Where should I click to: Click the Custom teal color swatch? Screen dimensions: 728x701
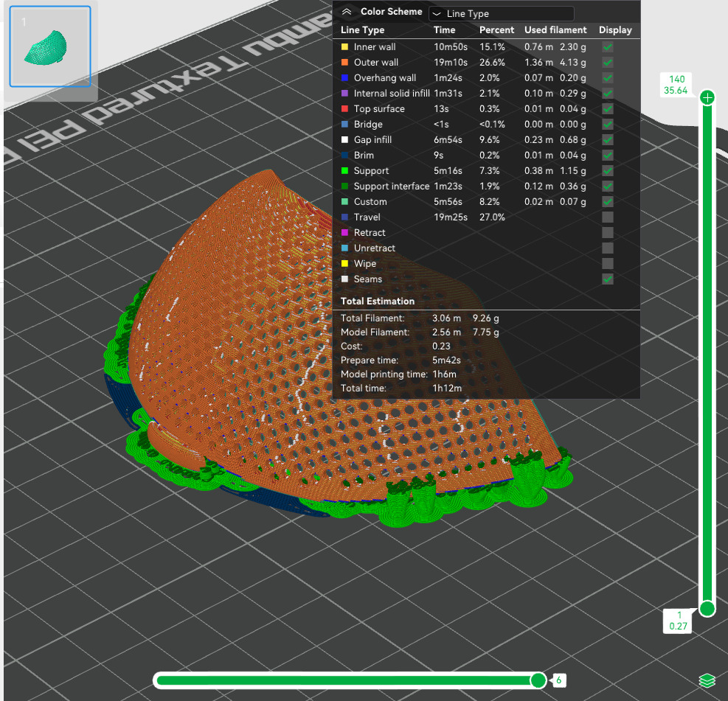(x=344, y=201)
